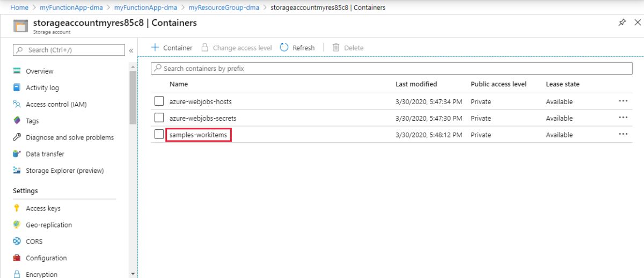
Task: Open Diagnose and solve problems wrench icon
Action: pyautogui.click(x=17, y=137)
